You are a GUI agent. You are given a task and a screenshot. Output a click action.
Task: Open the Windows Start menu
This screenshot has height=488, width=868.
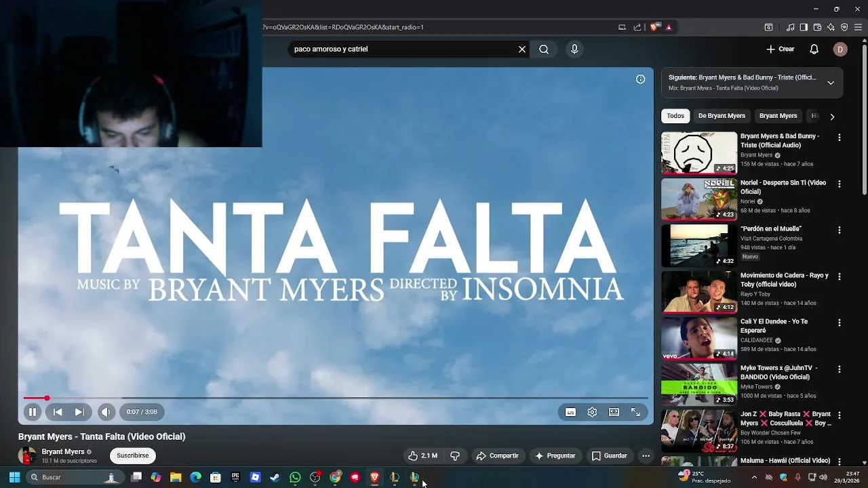click(x=14, y=477)
